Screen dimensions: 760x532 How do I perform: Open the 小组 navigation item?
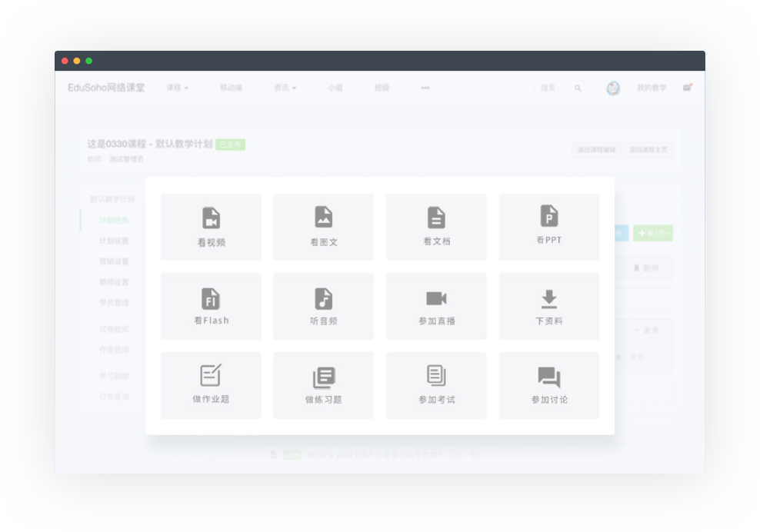(x=335, y=88)
